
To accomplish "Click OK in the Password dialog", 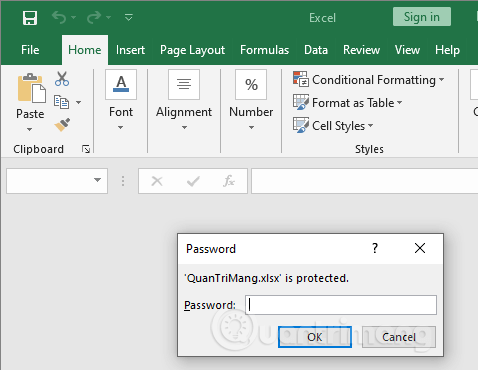I will click(x=315, y=337).
